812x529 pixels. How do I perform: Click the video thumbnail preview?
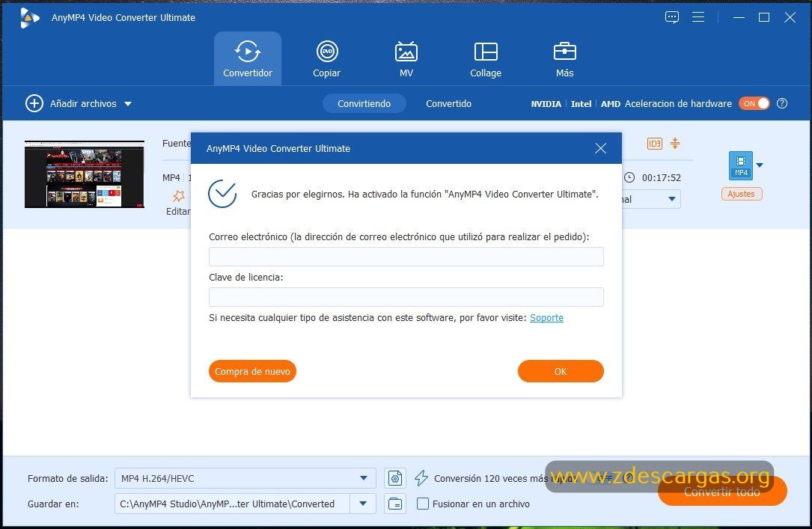(x=85, y=174)
